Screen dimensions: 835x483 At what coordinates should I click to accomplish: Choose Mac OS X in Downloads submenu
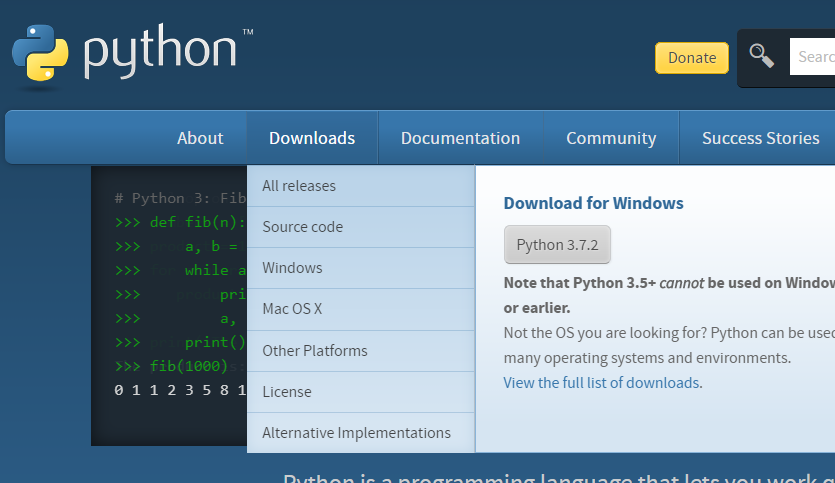point(361,309)
